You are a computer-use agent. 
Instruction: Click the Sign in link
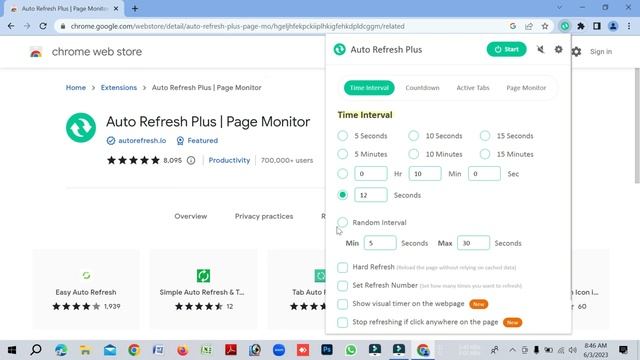click(x=601, y=51)
